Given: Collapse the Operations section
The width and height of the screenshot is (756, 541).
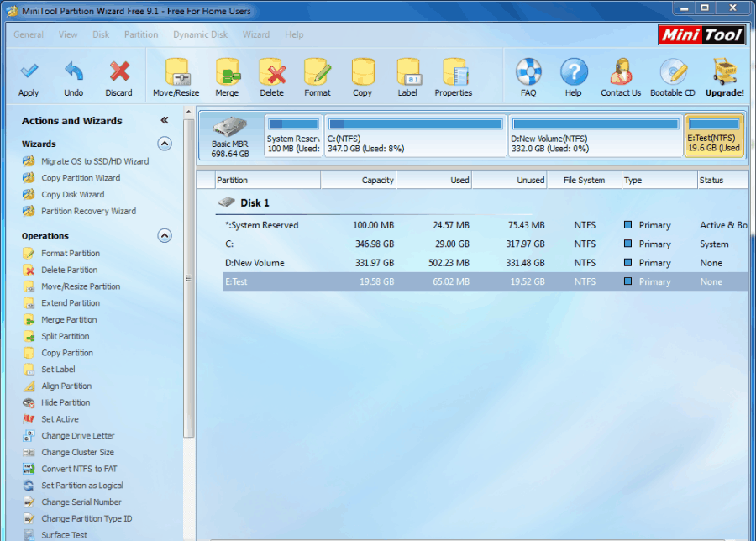Looking at the screenshot, I should pyautogui.click(x=165, y=236).
